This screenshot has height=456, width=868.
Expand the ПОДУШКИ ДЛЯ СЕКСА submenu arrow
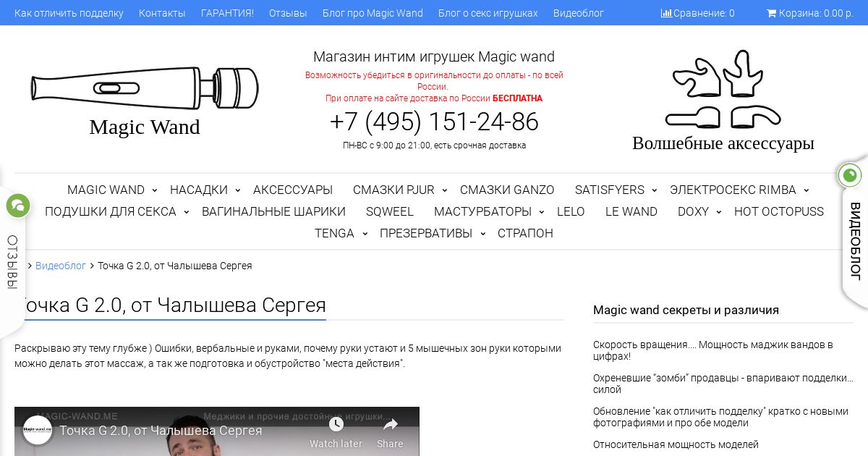186,212
